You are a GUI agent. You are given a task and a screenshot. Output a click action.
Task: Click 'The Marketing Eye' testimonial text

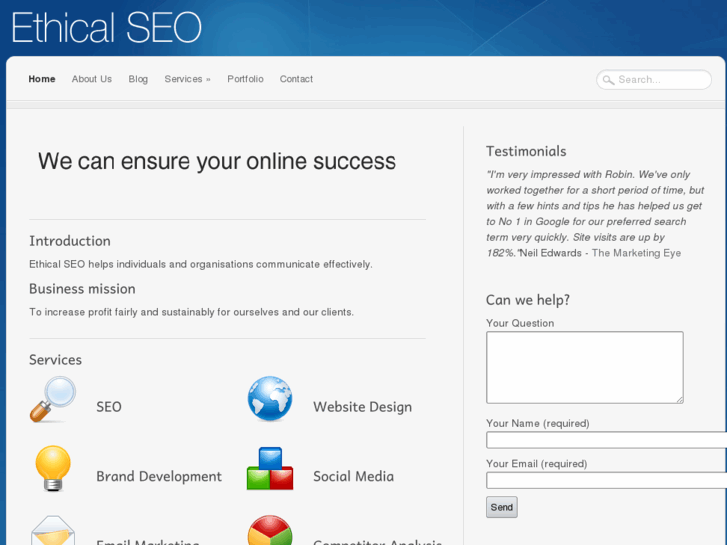pos(636,253)
